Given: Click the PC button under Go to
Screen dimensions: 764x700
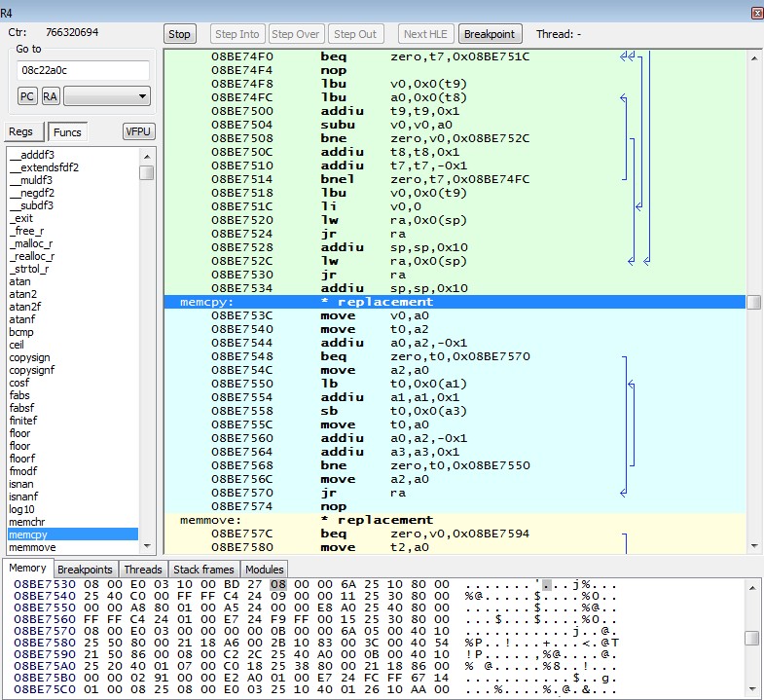Looking at the screenshot, I should click(27, 96).
